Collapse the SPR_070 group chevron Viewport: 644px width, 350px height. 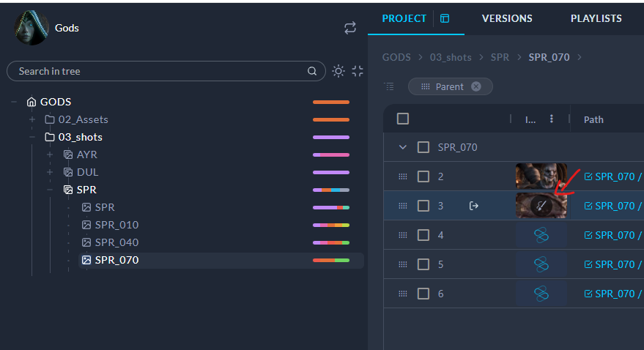tap(402, 147)
